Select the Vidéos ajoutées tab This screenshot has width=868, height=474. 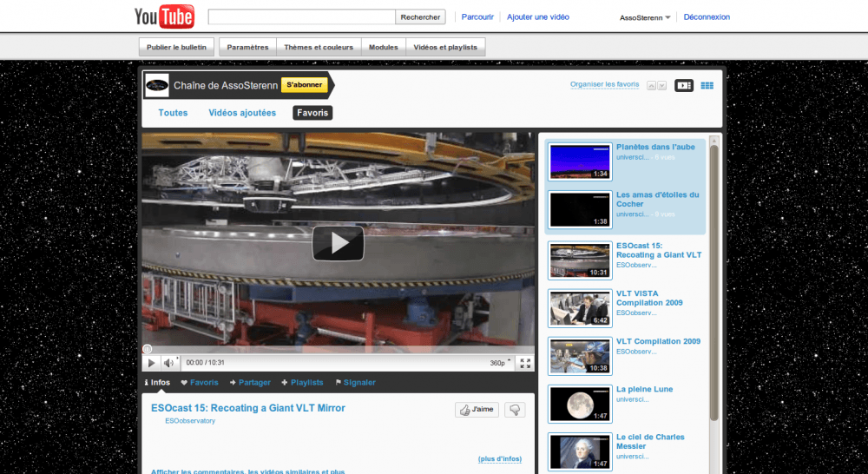pos(242,113)
